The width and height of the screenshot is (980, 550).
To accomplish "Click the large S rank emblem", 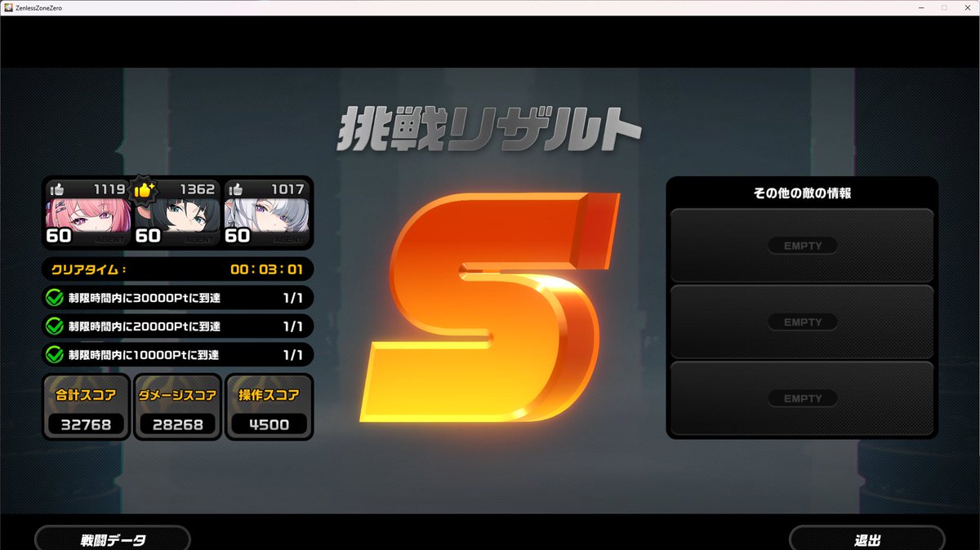I will click(490, 307).
